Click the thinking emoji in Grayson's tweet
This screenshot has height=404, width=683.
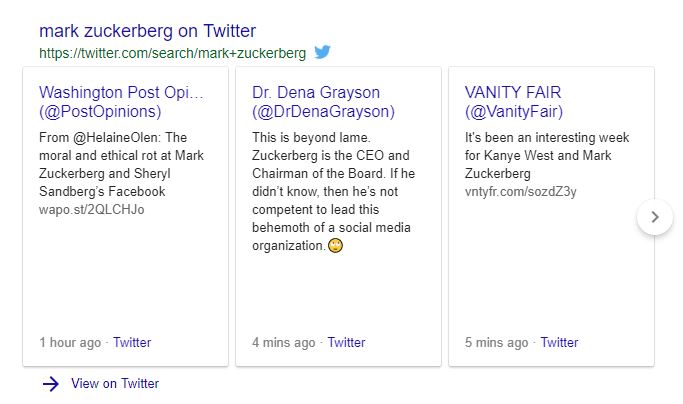(336, 246)
